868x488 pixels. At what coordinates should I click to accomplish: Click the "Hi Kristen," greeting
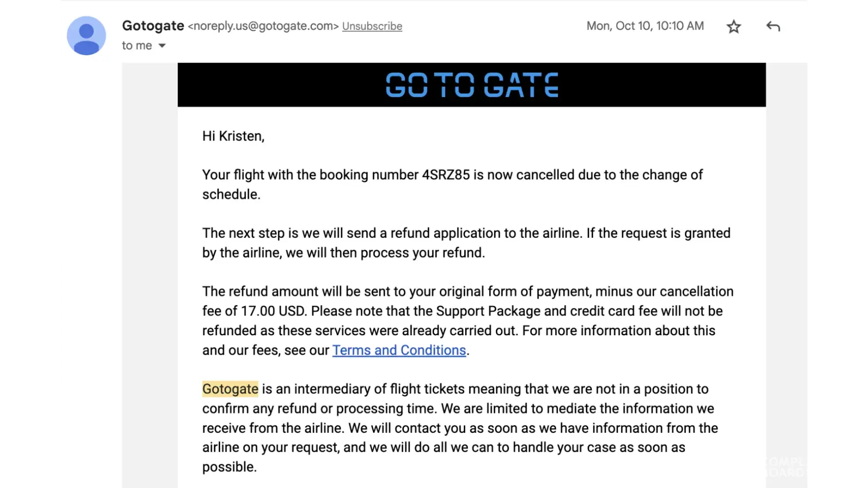[x=233, y=136]
